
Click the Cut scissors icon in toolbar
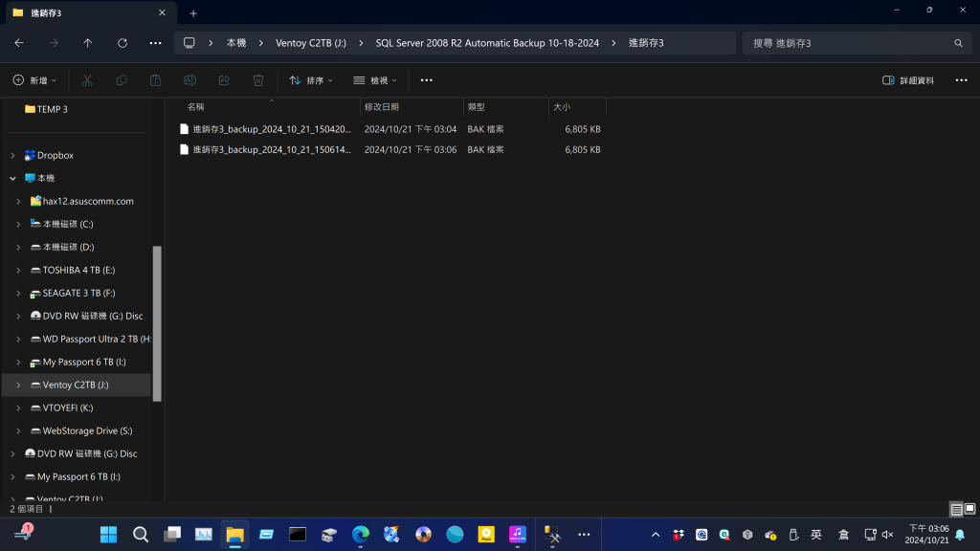coord(87,80)
